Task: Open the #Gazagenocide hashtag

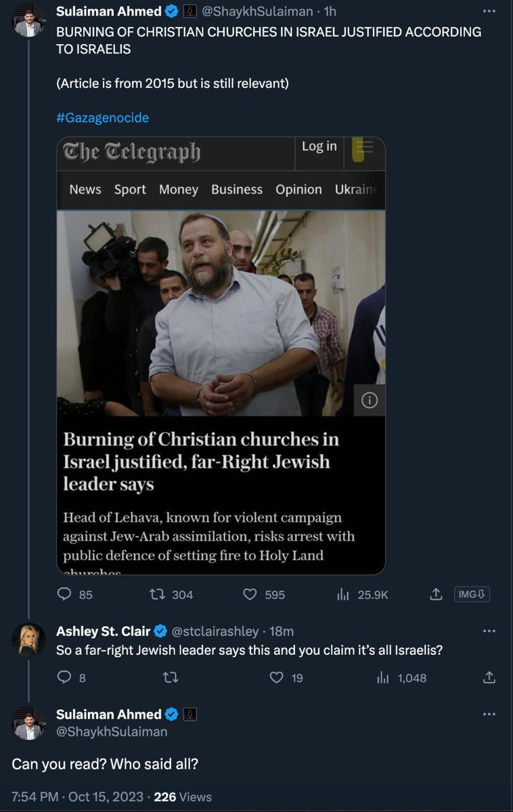Action: click(102, 118)
